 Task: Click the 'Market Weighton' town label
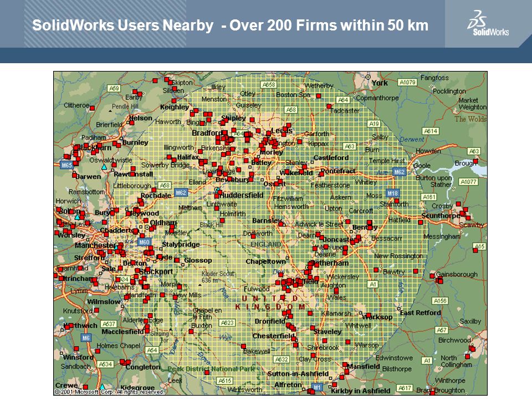click(x=472, y=104)
